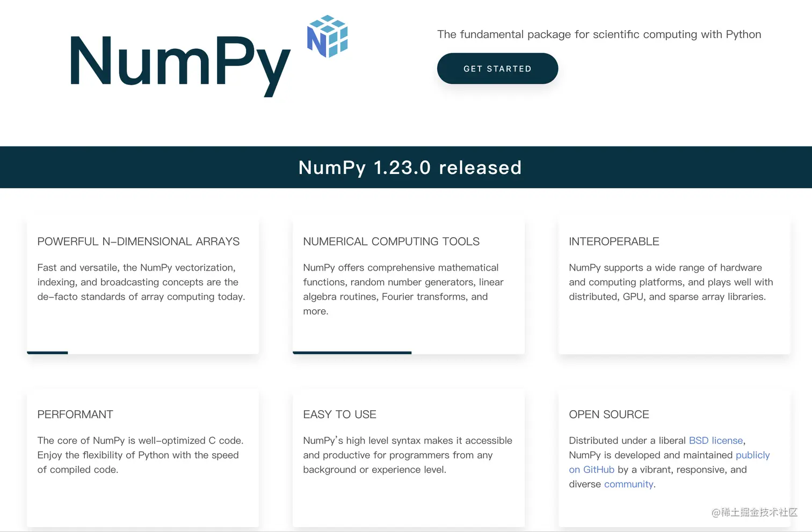Open the NumPy 1.23.0 released banner
The width and height of the screenshot is (812, 532).
click(x=410, y=167)
